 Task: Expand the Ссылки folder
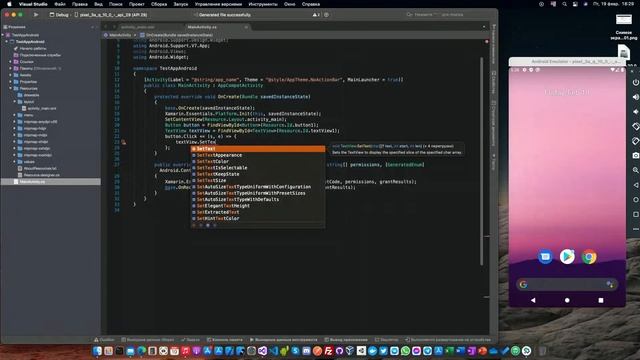[x=11, y=62]
